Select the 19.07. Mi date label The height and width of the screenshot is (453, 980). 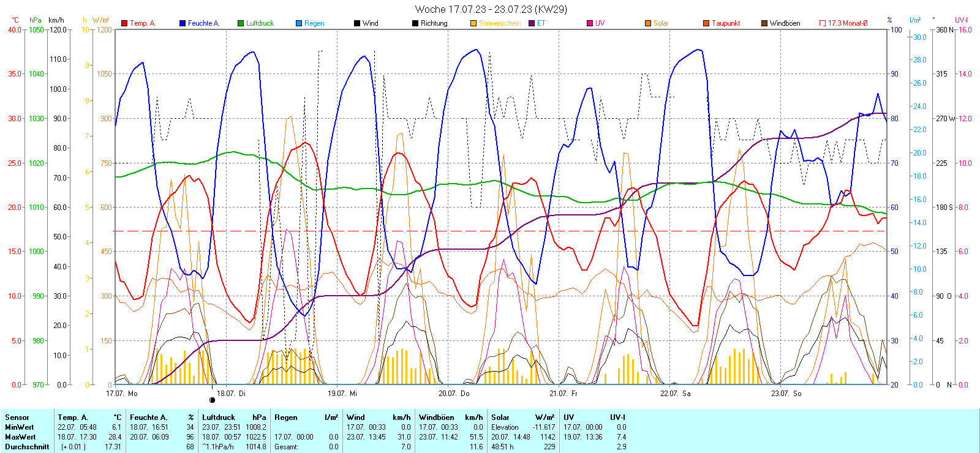point(342,394)
